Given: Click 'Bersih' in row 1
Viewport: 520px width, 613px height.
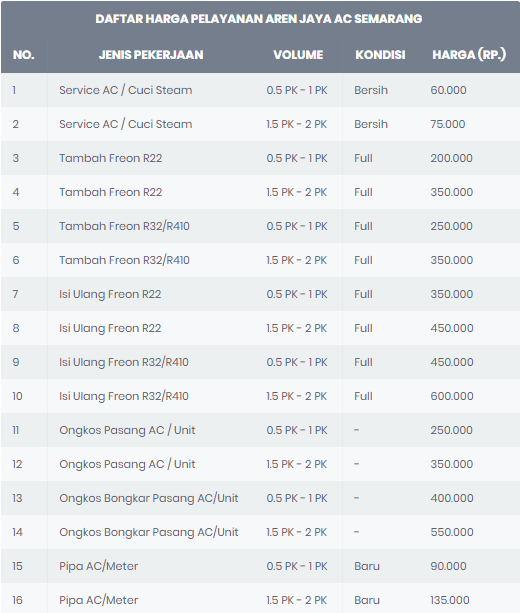Looking at the screenshot, I should 371,90.
